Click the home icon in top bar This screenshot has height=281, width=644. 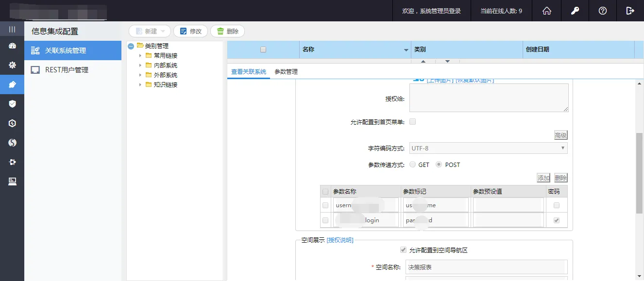(x=547, y=11)
